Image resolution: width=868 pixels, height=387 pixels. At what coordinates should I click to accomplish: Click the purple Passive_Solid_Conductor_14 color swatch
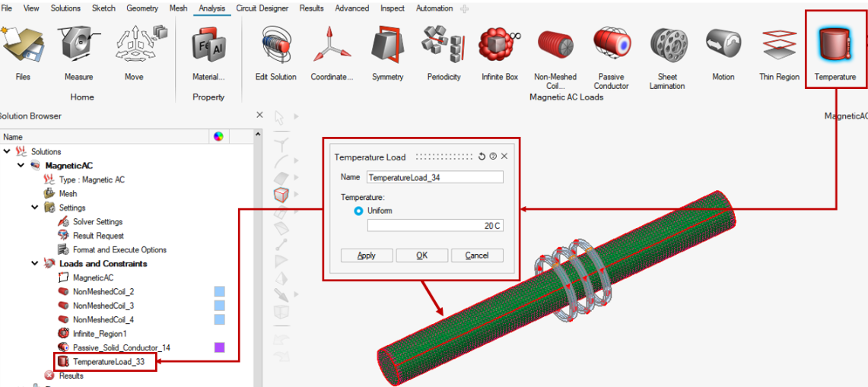pos(219,347)
